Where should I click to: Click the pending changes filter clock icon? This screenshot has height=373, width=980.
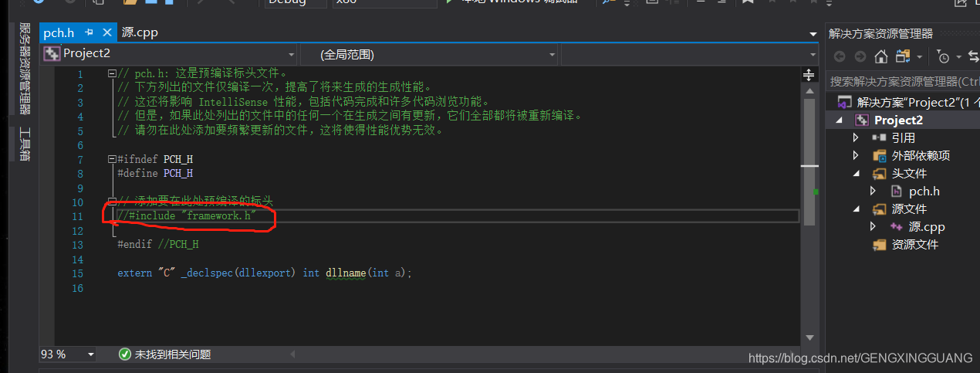943,56
